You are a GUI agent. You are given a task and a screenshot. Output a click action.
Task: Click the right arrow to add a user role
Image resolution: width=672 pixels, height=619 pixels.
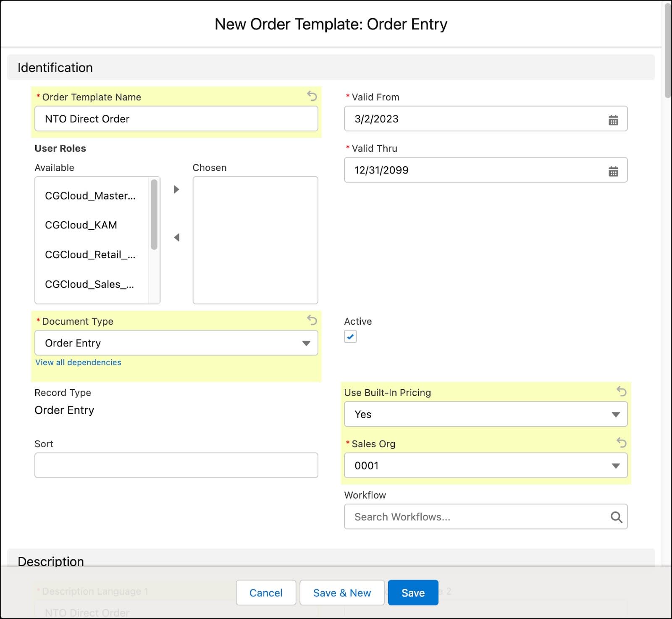point(176,189)
